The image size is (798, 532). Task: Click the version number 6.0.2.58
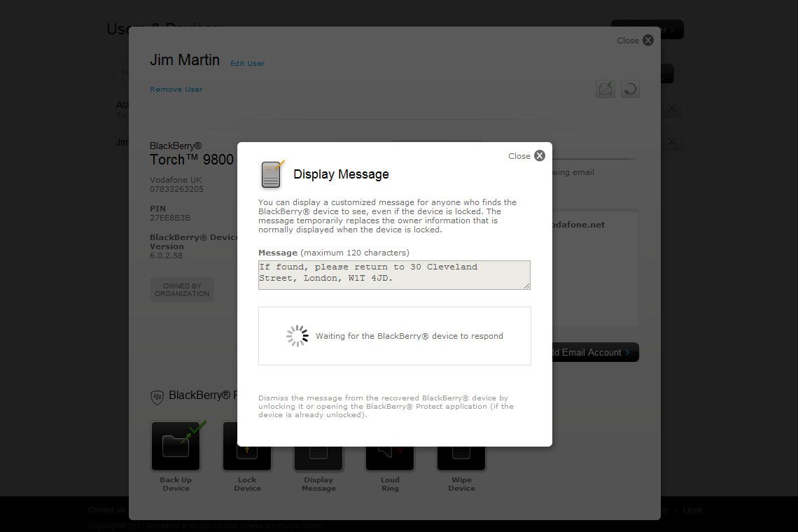click(x=166, y=255)
